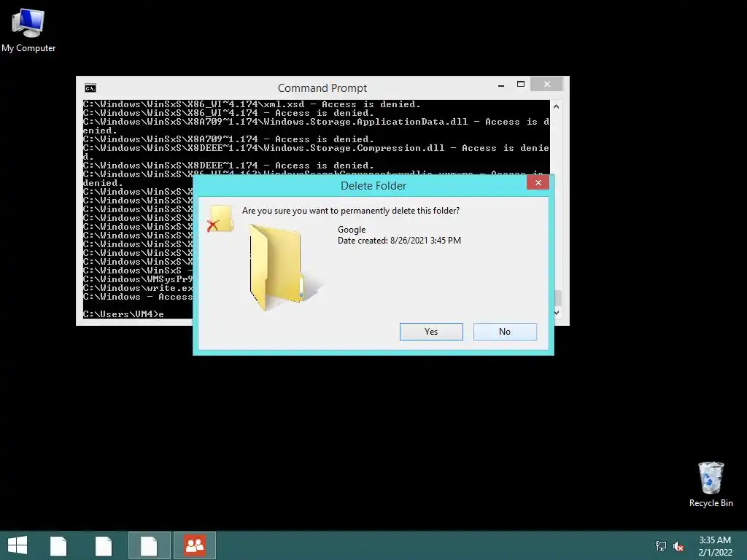Click the Command Prompt system menu icon
Image resolution: width=747 pixels, height=560 pixels.
[x=90, y=88]
